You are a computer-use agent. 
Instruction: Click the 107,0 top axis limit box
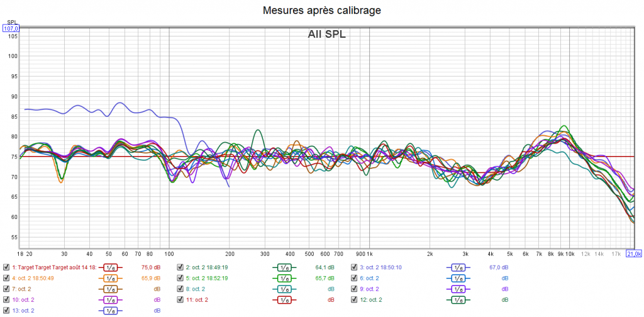click(11, 28)
